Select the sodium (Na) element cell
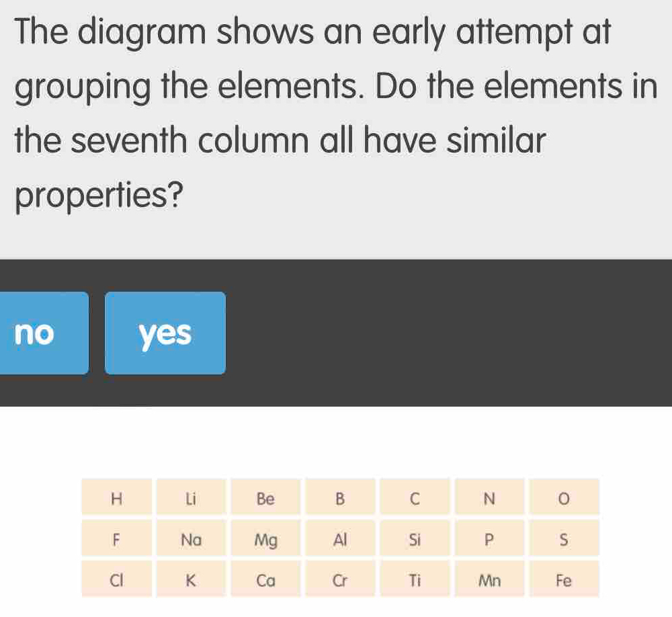 point(190,540)
